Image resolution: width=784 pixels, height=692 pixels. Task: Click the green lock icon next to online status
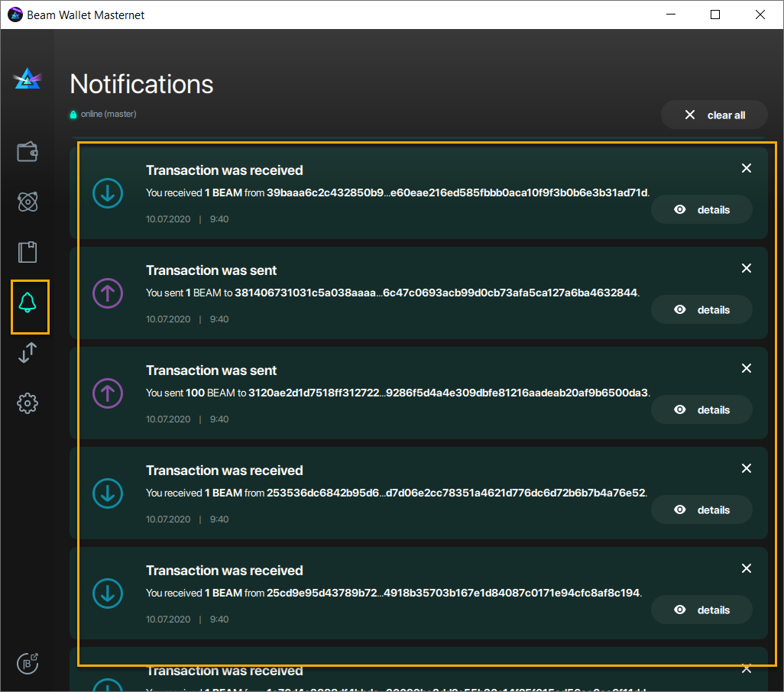coord(74,113)
